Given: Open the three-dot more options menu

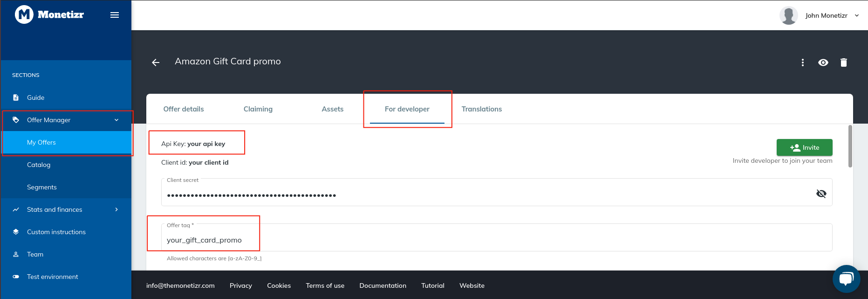Looking at the screenshot, I should (x=802, y=63).
